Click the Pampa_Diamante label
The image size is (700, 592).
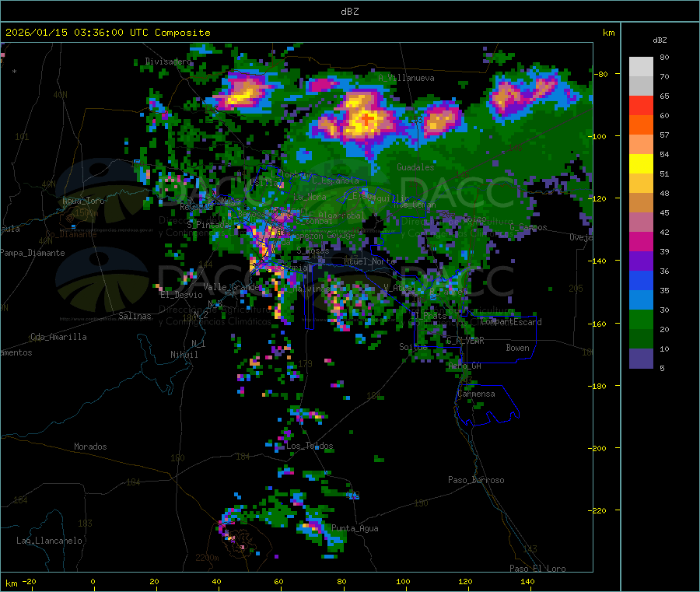click(33, 253)
